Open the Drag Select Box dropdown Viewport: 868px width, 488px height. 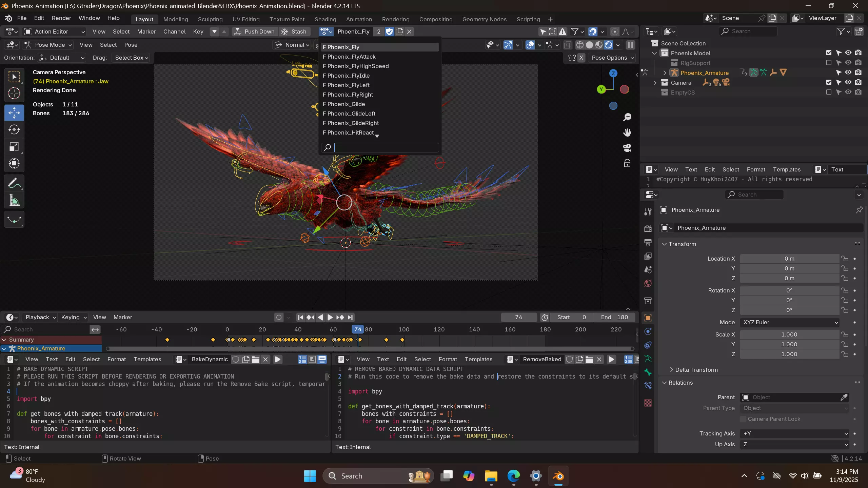pyautogui.click(x=131, y=58)
